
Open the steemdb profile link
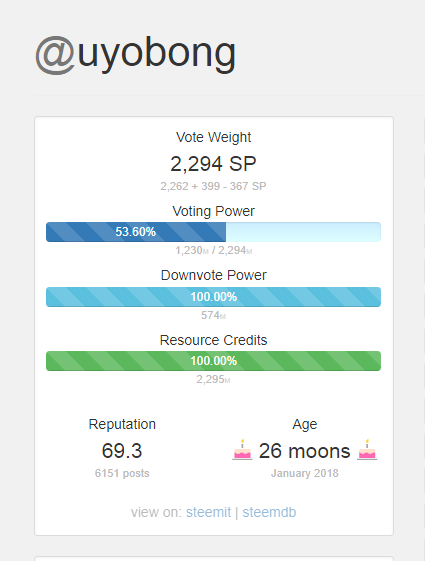coord(269,512)
